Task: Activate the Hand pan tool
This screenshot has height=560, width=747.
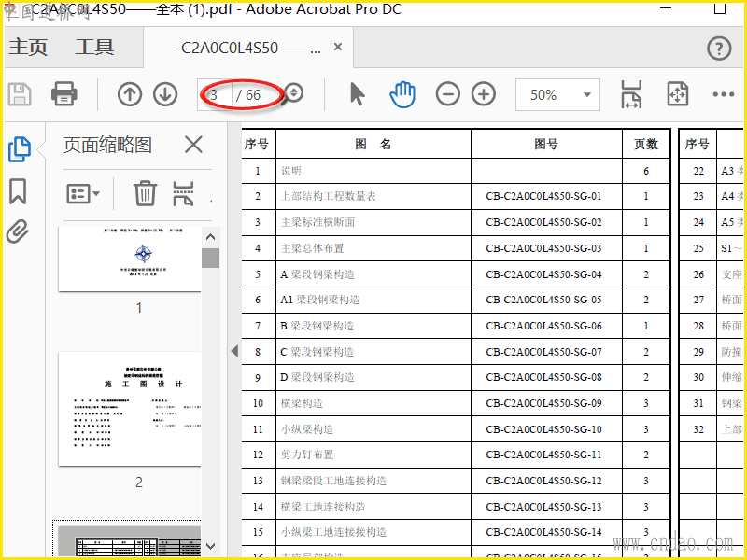Action: click(402, 94)
